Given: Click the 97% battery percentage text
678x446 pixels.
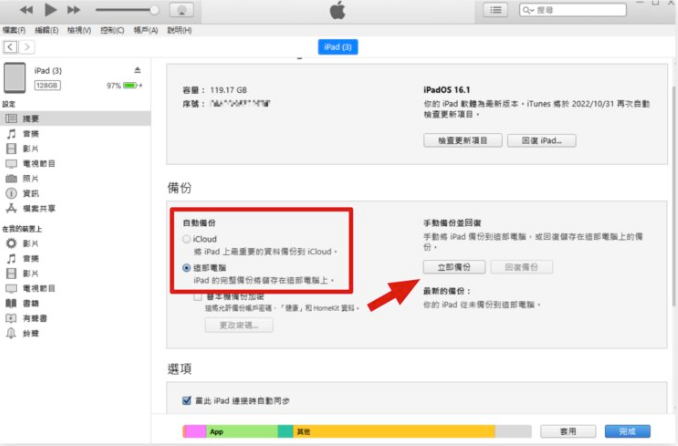Looking at the screenshot, I should (113, 86).
